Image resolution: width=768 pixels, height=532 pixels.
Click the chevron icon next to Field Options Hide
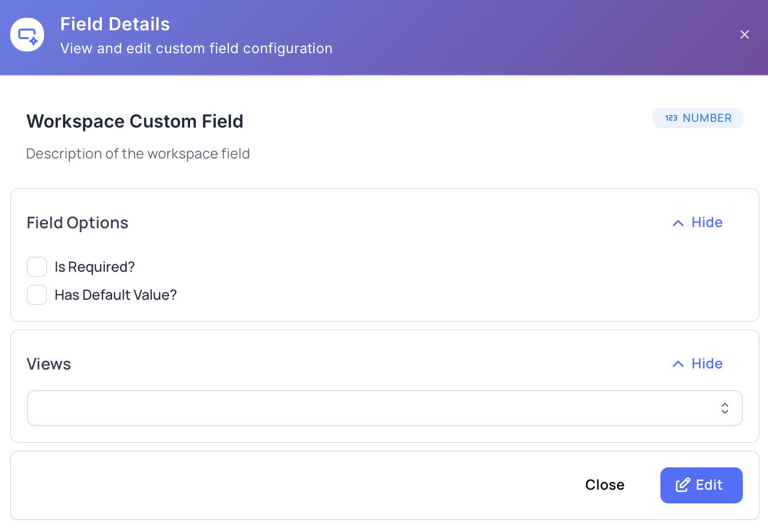click(x=678, y=223)
